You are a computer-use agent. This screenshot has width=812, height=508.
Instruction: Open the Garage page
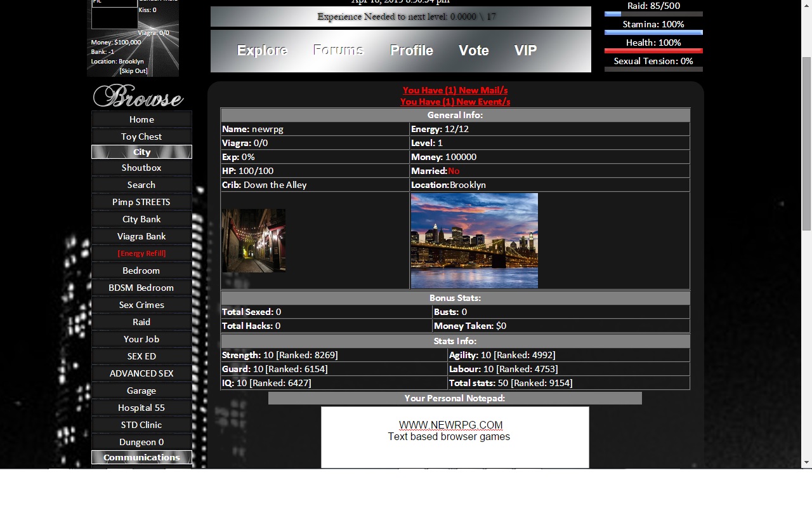pos(141,391)
